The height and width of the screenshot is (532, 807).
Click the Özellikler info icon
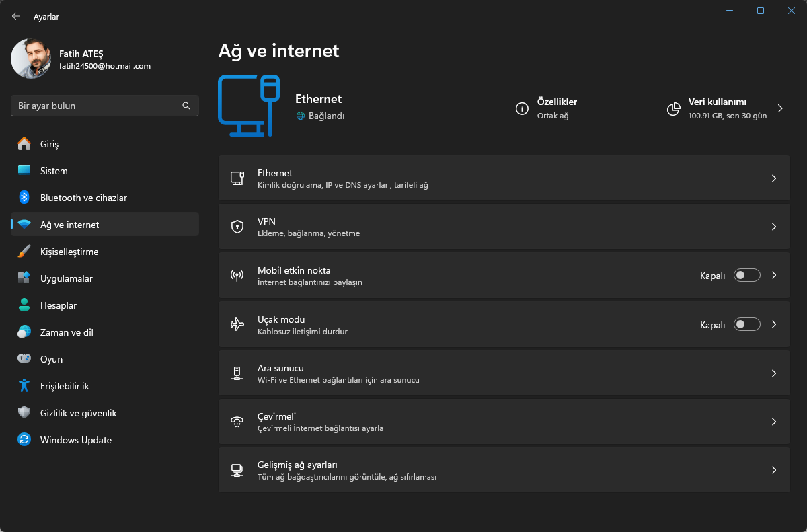(x=522, y=108)
